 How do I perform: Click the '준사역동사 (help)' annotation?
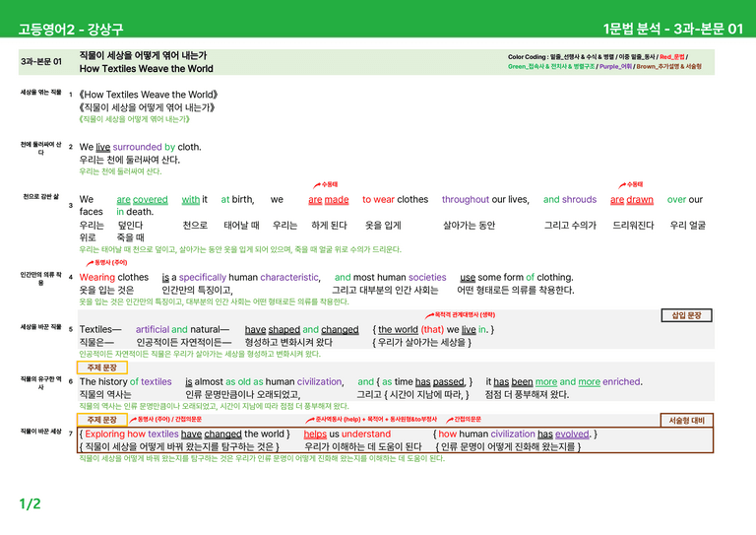coord(338,419)
